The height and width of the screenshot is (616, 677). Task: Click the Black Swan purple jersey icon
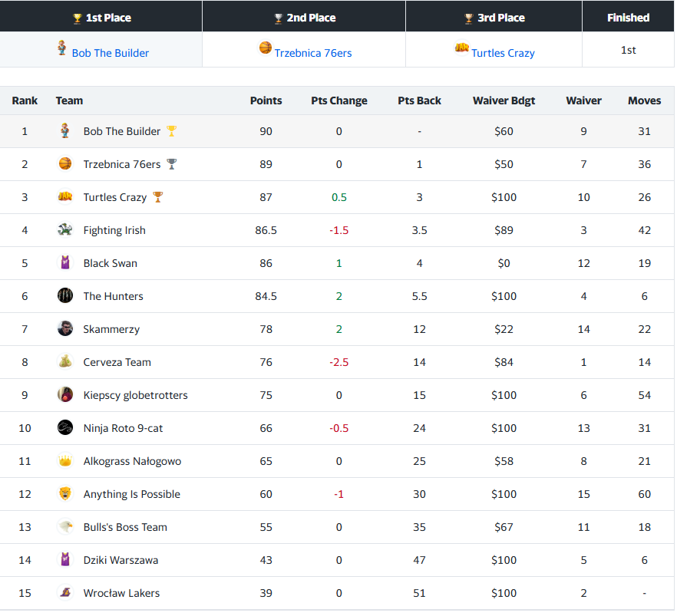pos(64,262)
